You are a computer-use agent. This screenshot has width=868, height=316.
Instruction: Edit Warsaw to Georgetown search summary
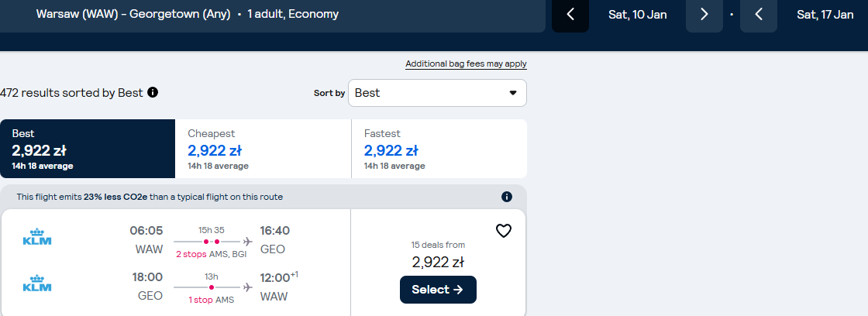click(271, 15)
